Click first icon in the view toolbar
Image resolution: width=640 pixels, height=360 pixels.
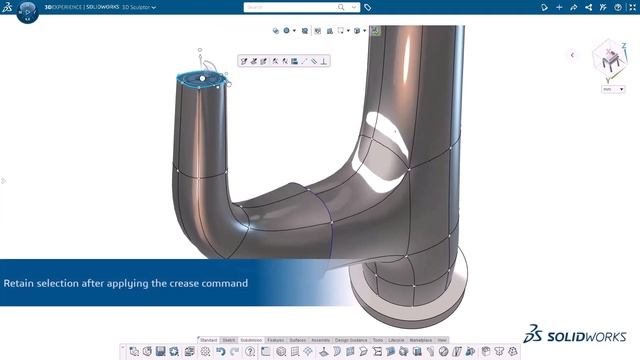coord(276,31)
